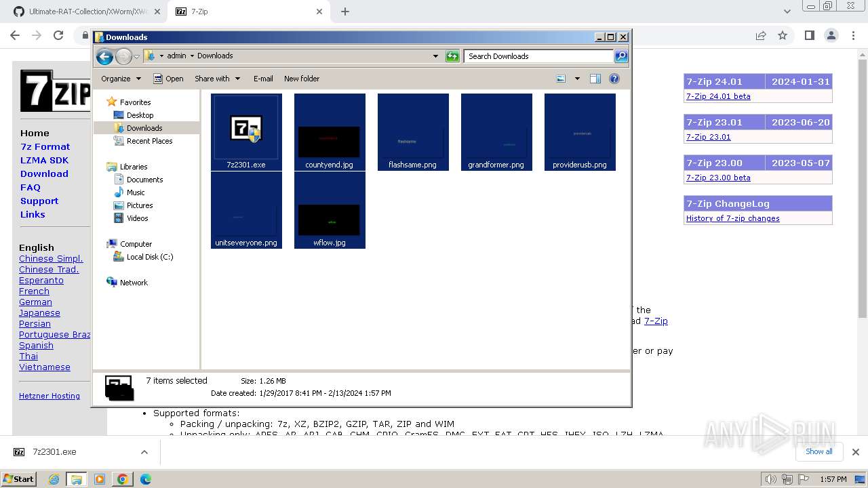Select 7z2301.exe file
868x488 pixels.
click(246, 132)
